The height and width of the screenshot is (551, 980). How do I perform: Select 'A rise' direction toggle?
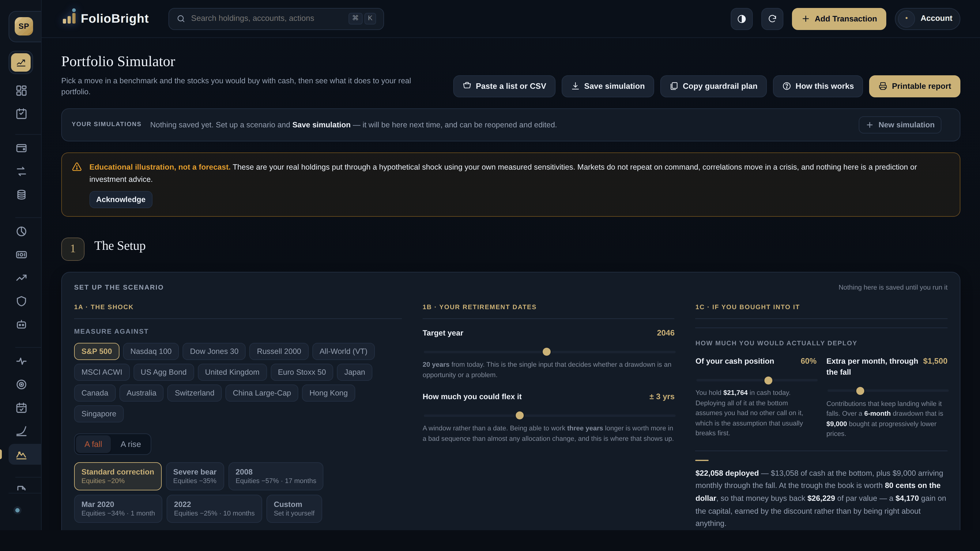130,444
